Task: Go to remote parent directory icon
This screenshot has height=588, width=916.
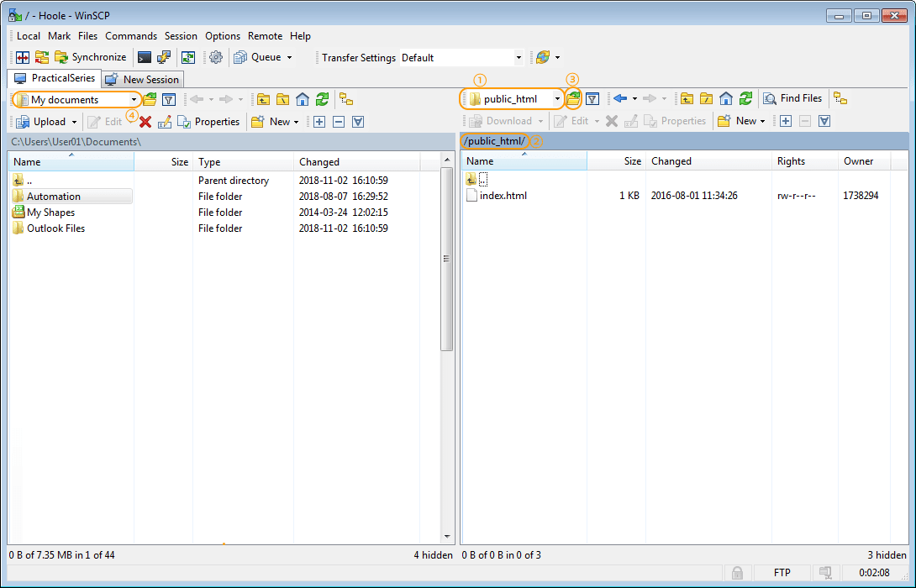Action: click(687, 98)
